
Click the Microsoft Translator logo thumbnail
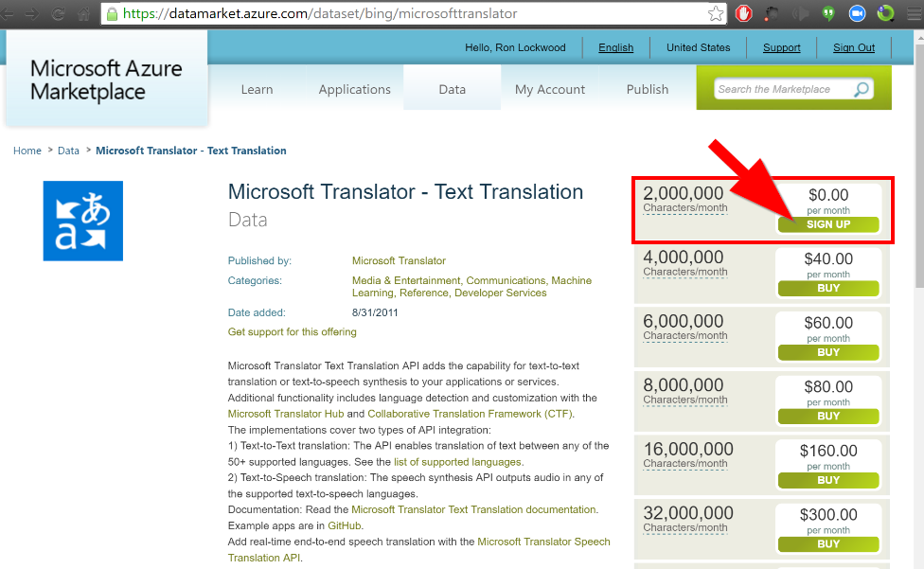click(x=83, y=221)
